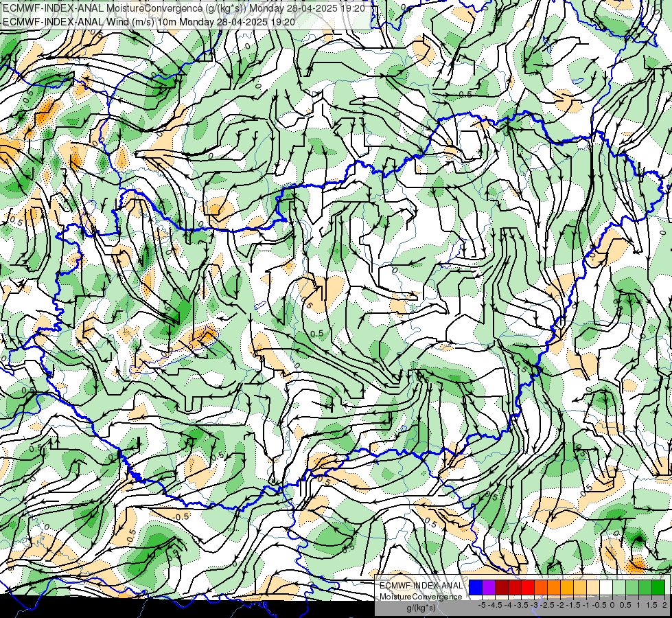This screenshot has width=672, height=618.
Task: Click the Wind (m/s) 10m title line
Action: click(149, 21)
